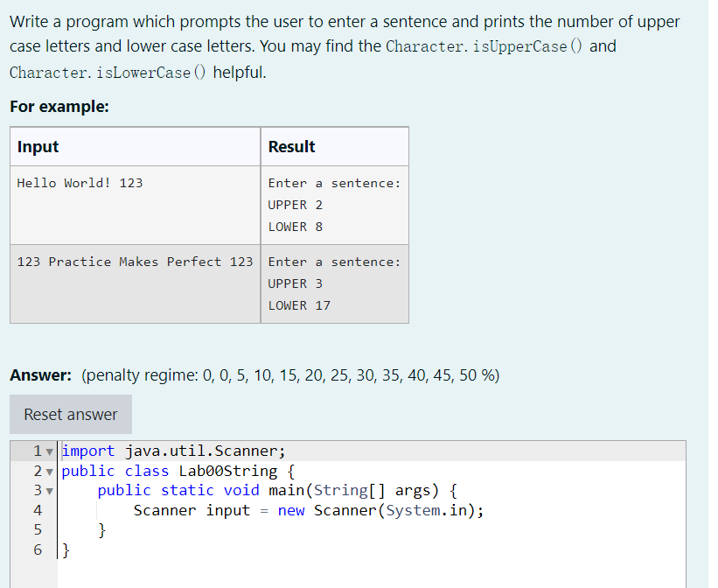
Task: Collapse the import statement code fold
Action: pyautogui.click(x=48, y=450)
